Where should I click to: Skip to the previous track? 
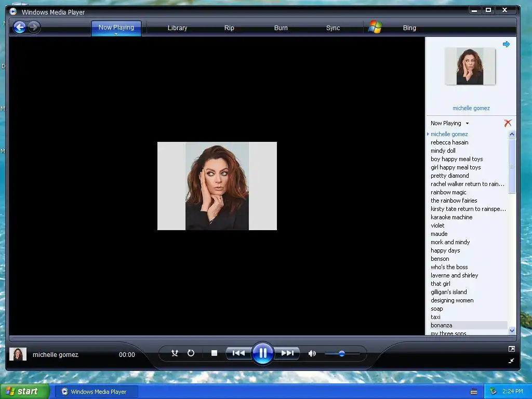point(239,353)
